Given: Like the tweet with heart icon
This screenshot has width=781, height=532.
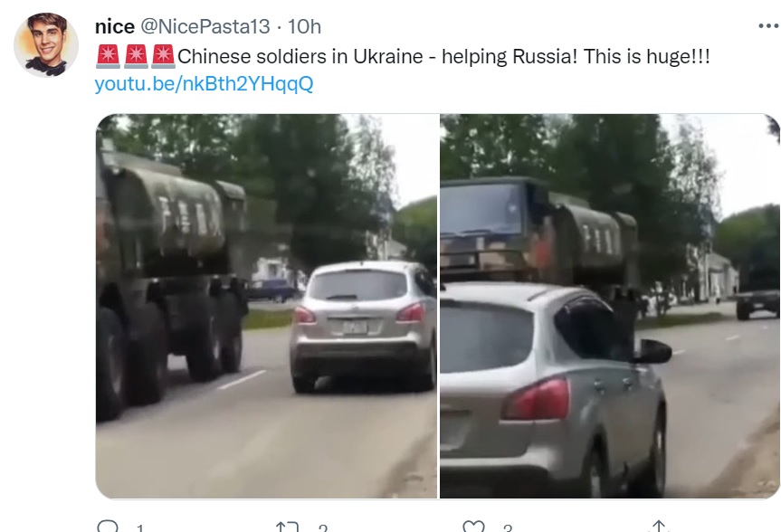Looking at the screenshot, I should (x=473, y=527).
